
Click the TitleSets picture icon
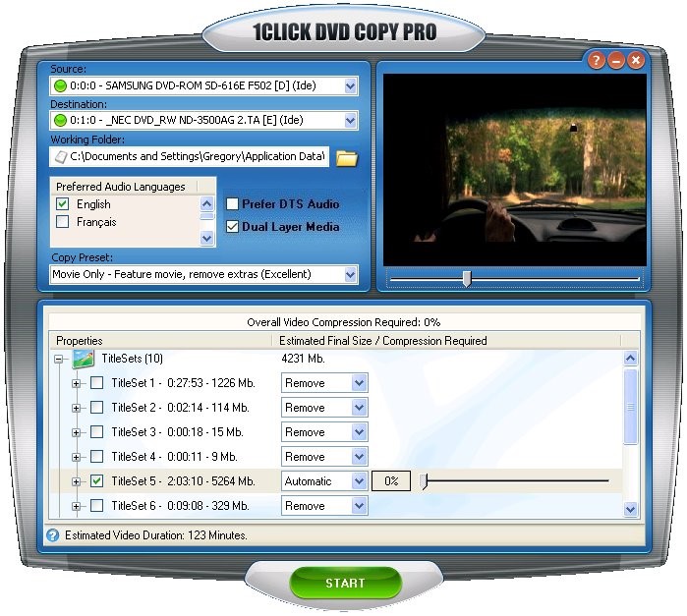[84, 359]
